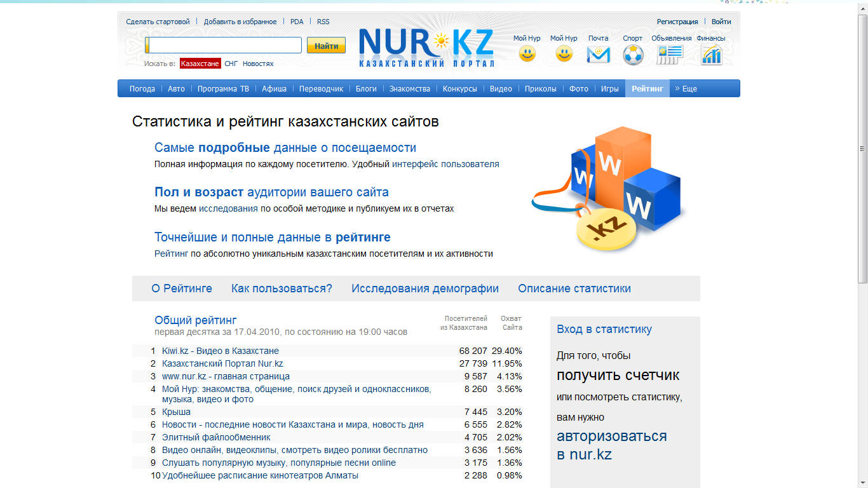
Task: Click получить счетчик link
Action: pyautogui.click(x=618, y=375)
